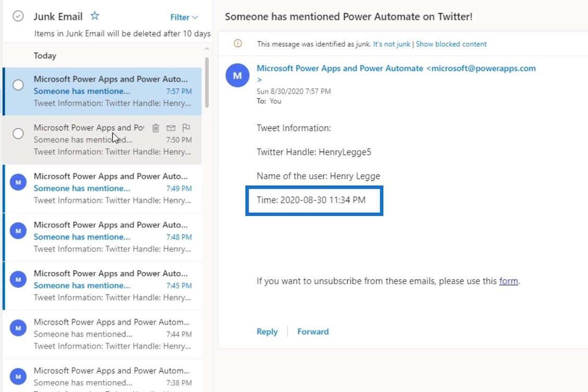Mark the 7:50 PM email as unread envelope icon
588x392 pixels.
[x=171, y=128]
